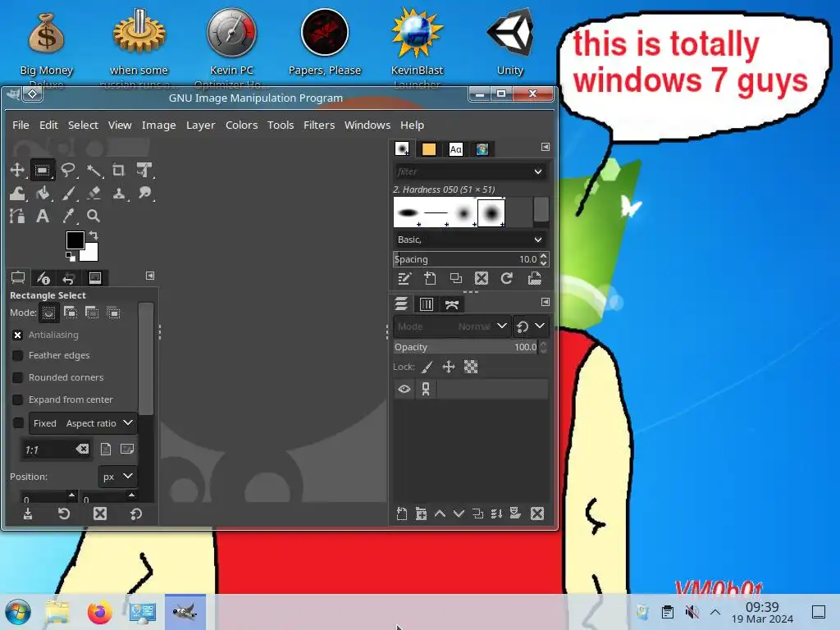Swap foreground and background colors
Screen dimensions: 840x630
click(94, 235)
